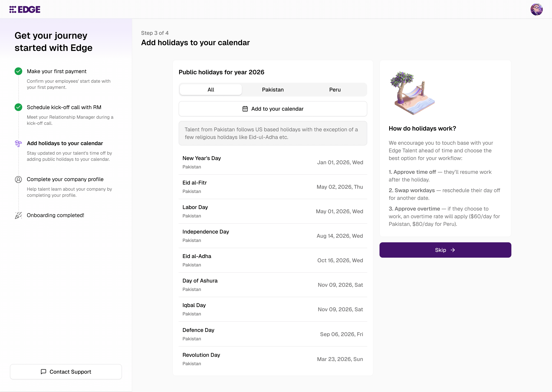Click the Make your first payment step
The width and height of the screenshot is (552, 392).
57,71
